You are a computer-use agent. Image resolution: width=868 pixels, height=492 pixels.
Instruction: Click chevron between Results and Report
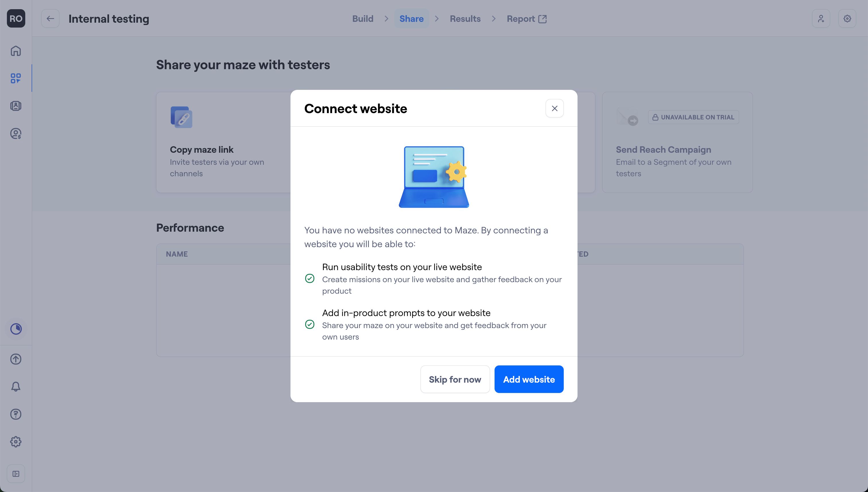[x=494, y=19]
